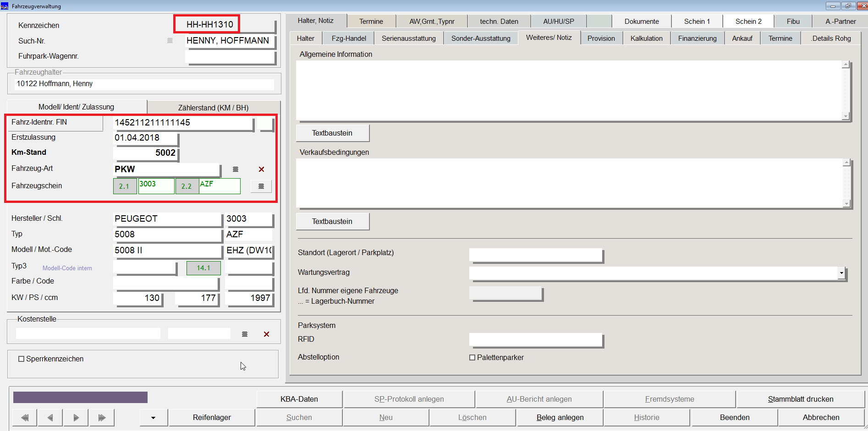Open Provision sub-tab
Image resolution: width=868 pixels, height=431 pixels.
point(601,38)
